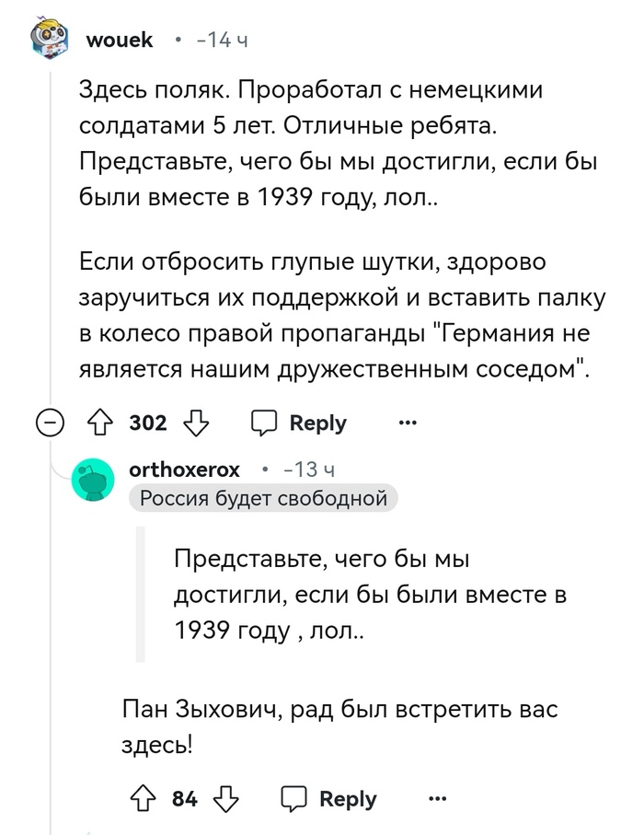Upvote the wouek comment
Image resolution: width=644 pixels, height=835 pixels.
click(98, 423)
